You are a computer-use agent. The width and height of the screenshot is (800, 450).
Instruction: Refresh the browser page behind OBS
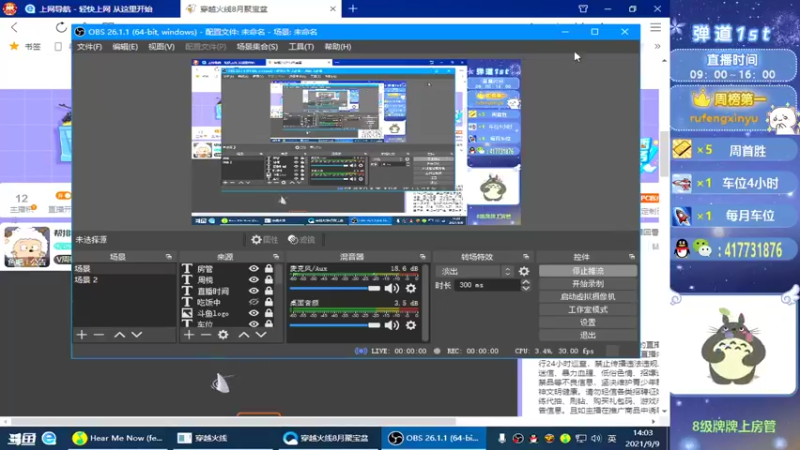pos(61,28)
